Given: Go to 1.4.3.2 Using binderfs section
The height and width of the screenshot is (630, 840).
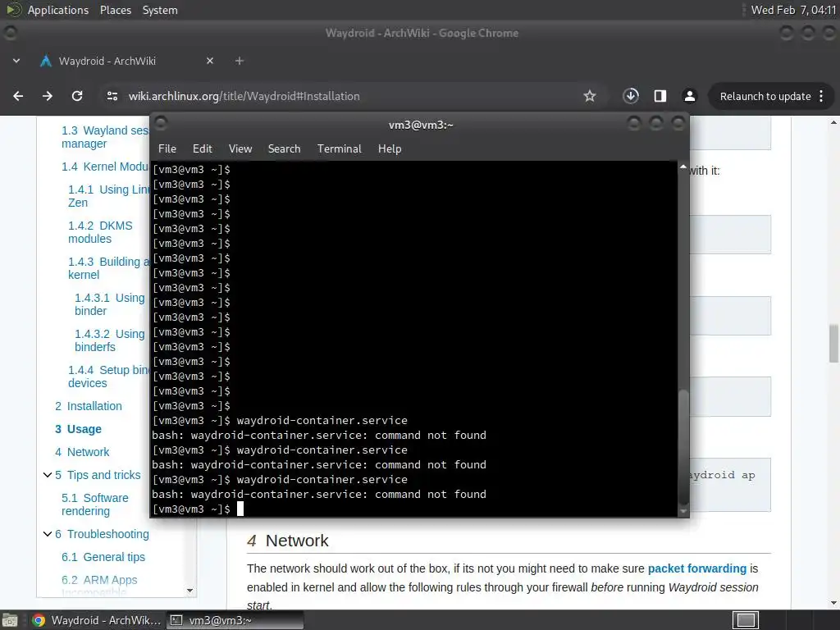Looking at the screenshot, I should pyautogui.click(x=109, y=340).
